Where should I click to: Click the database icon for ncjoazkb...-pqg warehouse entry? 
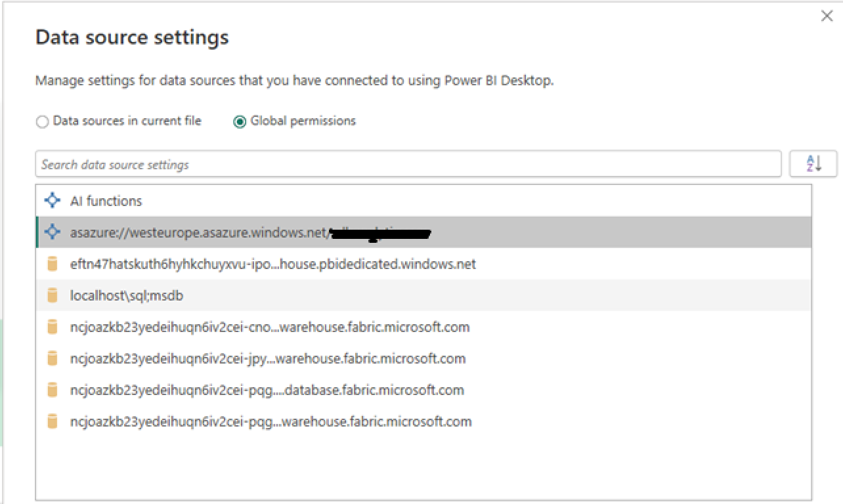[53, 421]
